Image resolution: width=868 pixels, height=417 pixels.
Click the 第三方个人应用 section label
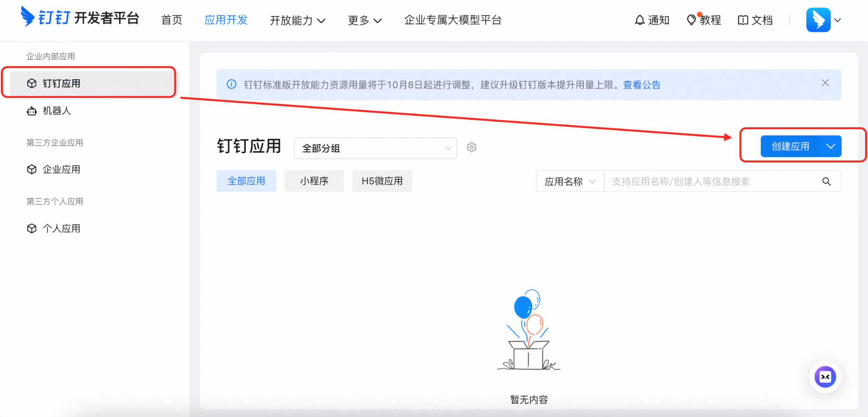pyautogui.click(x=55, y=201)
